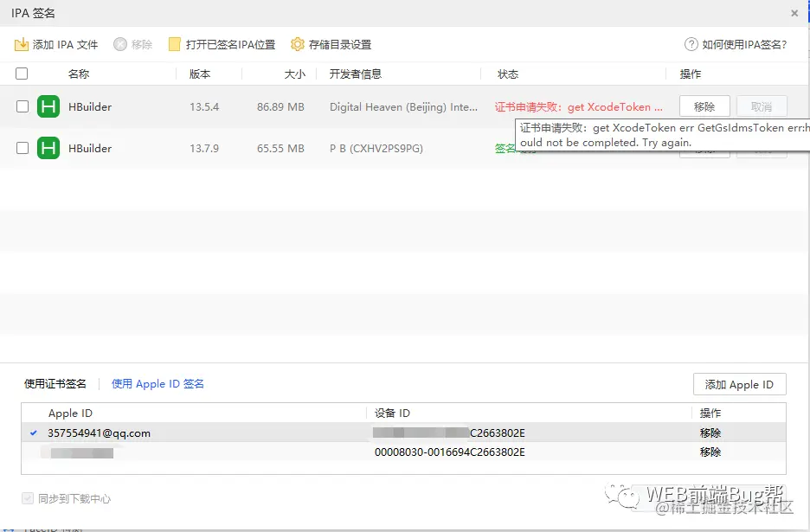Select device ID 00008030-0016694C2663802E
Viewport: 810px width, 532px height.
(450, 452)
